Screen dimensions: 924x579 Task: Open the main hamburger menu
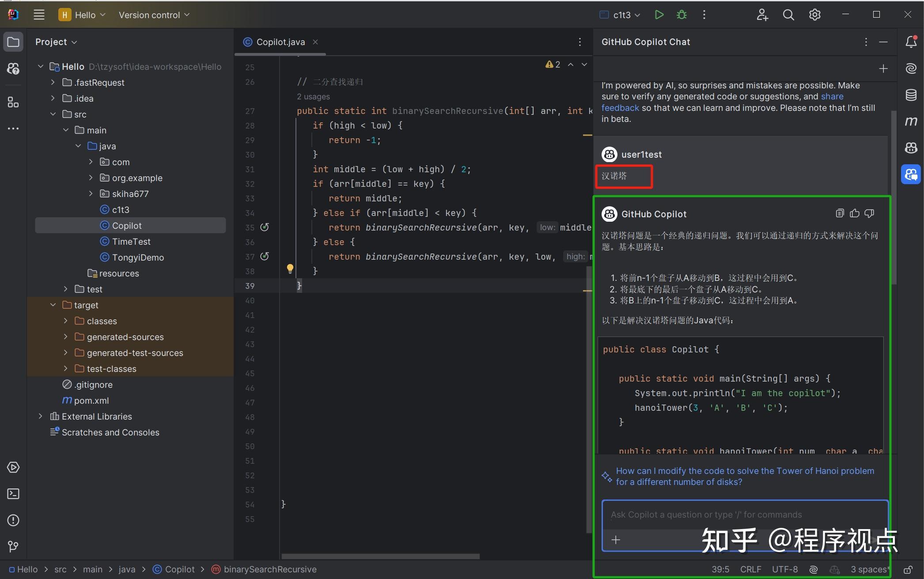point(39,15)
